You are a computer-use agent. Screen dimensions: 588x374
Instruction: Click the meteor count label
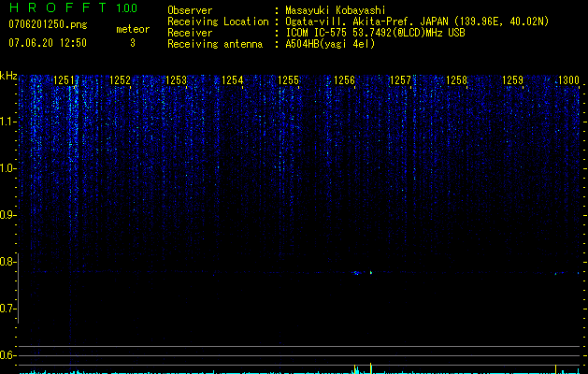(x=133, y=29)
